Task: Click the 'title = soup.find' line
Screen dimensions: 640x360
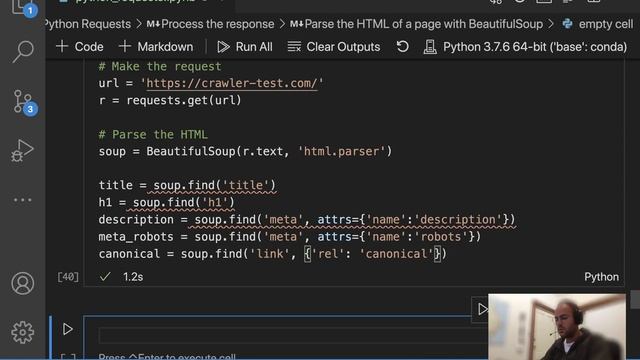Action: click(187, 185)
